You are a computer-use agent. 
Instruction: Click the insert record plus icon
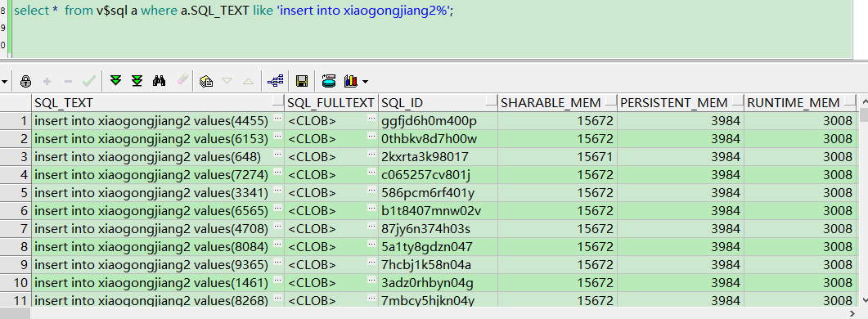tap(47, 82)
